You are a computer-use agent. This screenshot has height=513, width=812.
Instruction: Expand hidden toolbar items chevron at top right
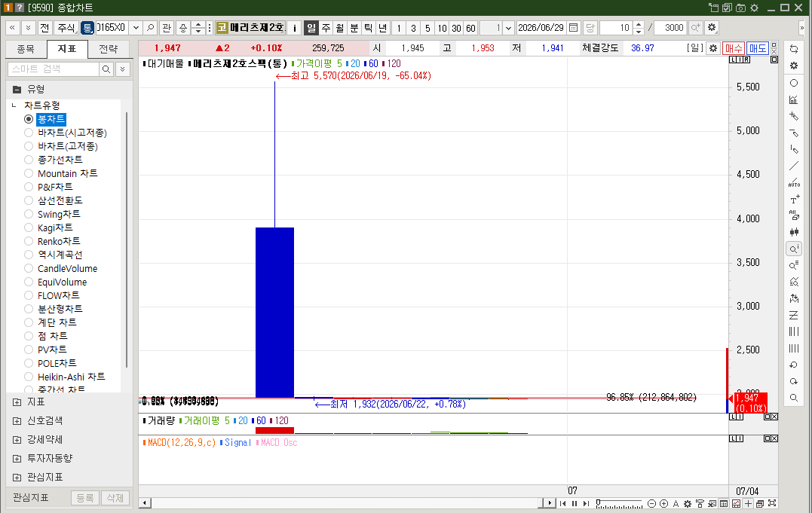pos(801,27)
